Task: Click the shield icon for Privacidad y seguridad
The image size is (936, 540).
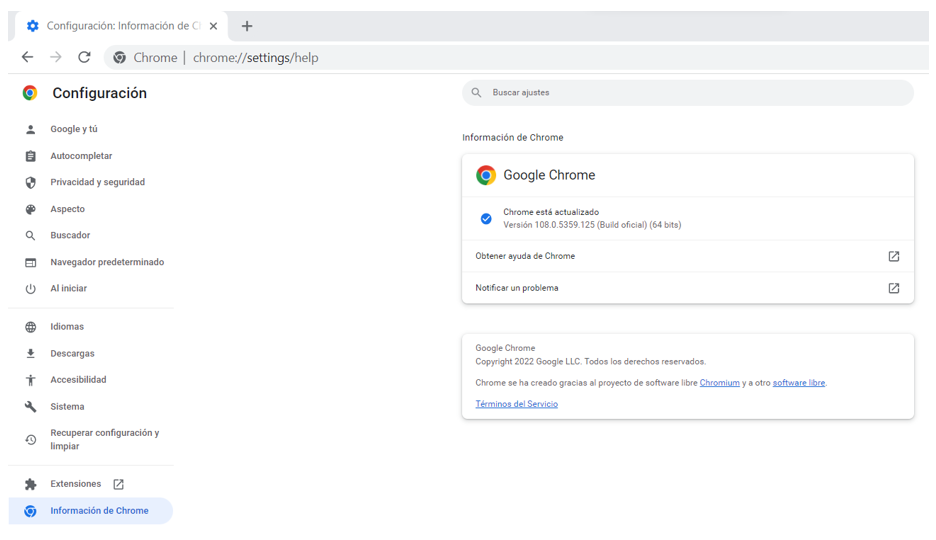Action: coord(30,183)
